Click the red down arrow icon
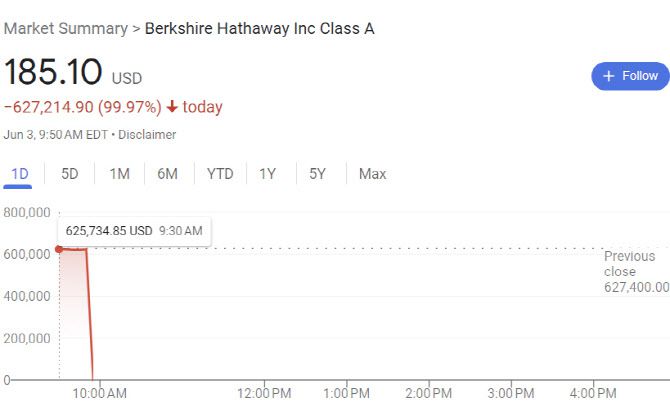Image resolution: width=670 pixels, height=401 pixels. pos(172,107)
